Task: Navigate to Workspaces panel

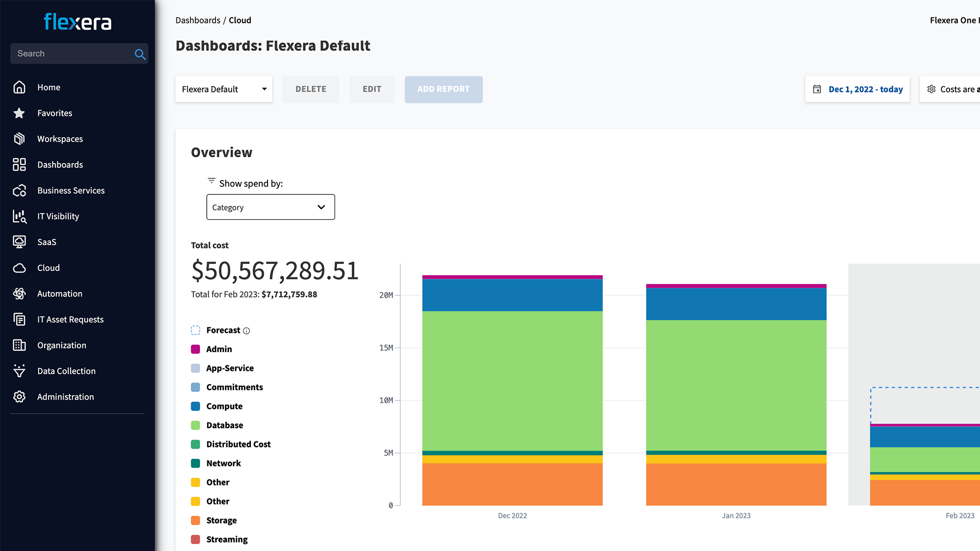Action: tap(60, 139)
